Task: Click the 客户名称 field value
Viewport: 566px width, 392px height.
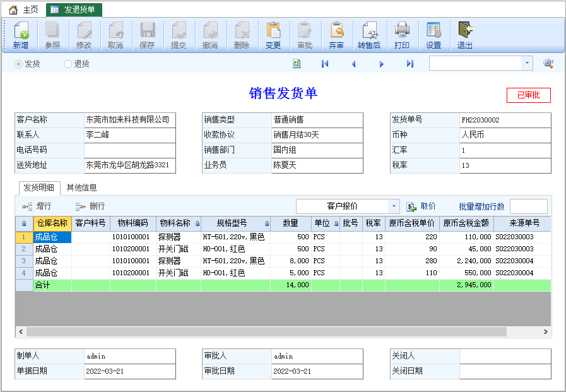Action: click(x=129, y=120)
